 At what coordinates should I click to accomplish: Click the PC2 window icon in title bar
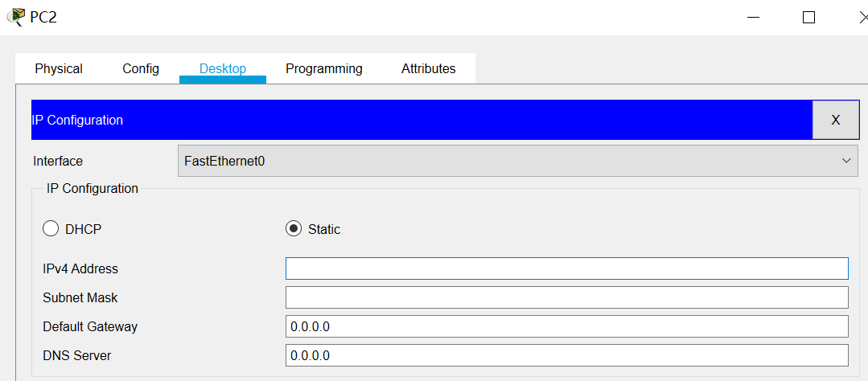(x=14, y=17)
